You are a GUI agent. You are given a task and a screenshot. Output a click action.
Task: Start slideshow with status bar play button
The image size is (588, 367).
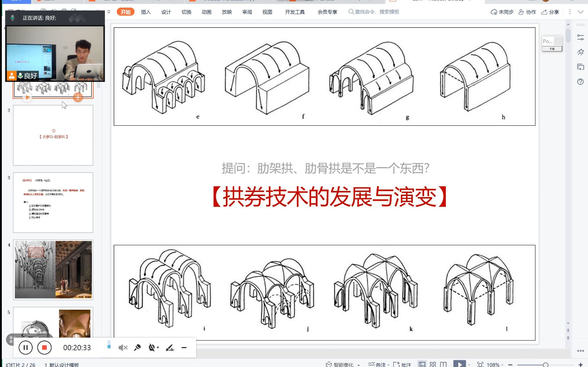tap(460, 364)
